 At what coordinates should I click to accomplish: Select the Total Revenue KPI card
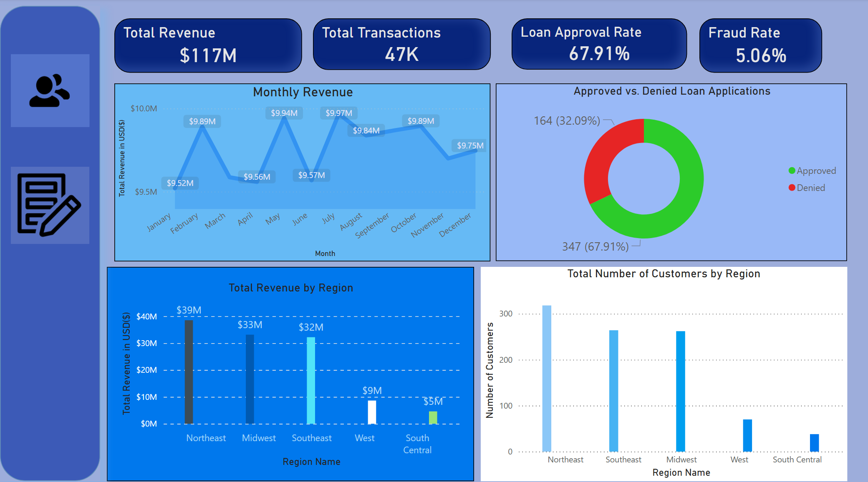tap(208, 45)
